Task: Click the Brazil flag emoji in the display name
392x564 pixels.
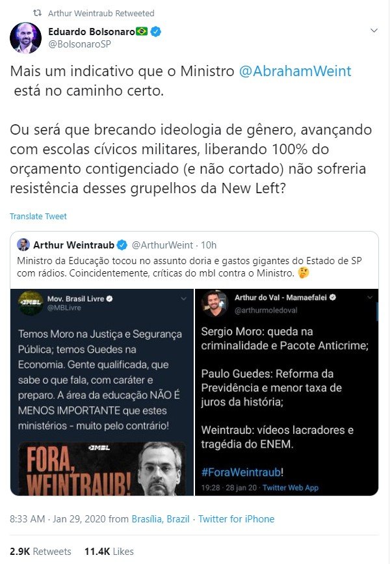Action: coord(142,32)
